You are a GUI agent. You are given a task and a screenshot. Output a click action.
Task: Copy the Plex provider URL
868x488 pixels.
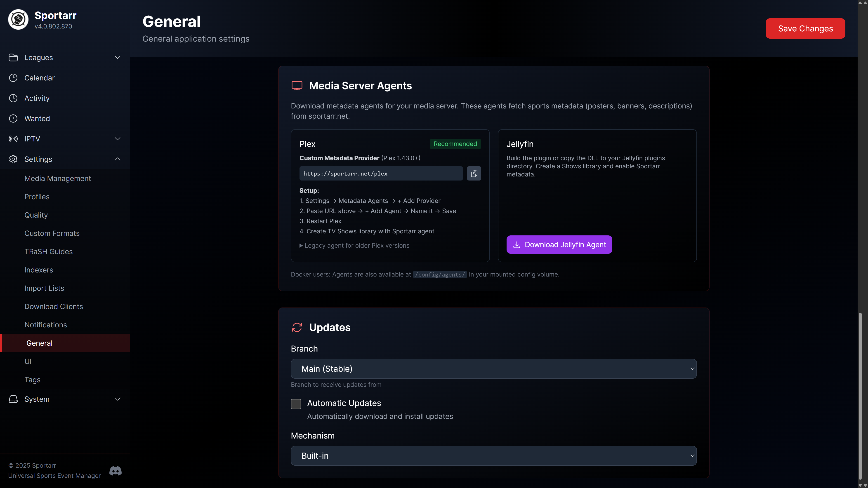pyautogui.click(x=474, y=174)
